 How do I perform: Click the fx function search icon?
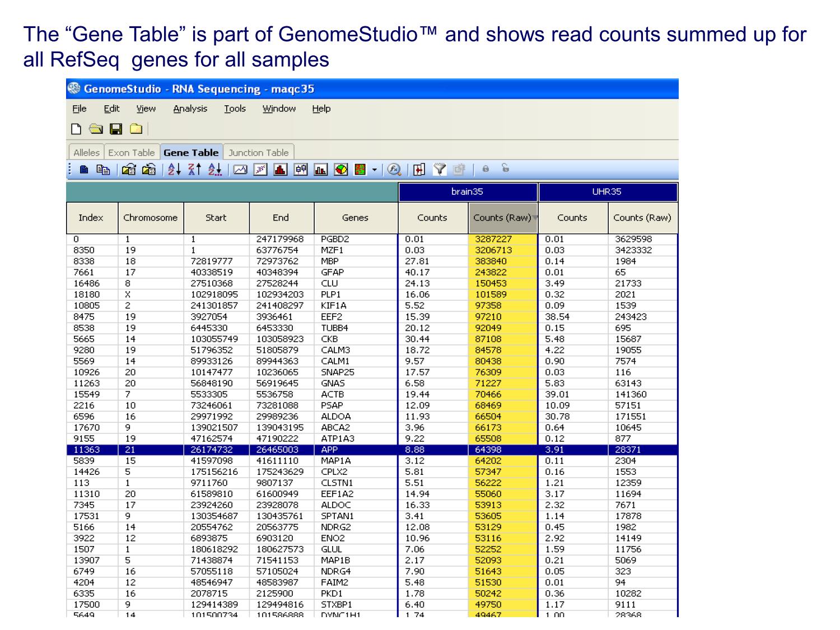[x=394, y=170]
